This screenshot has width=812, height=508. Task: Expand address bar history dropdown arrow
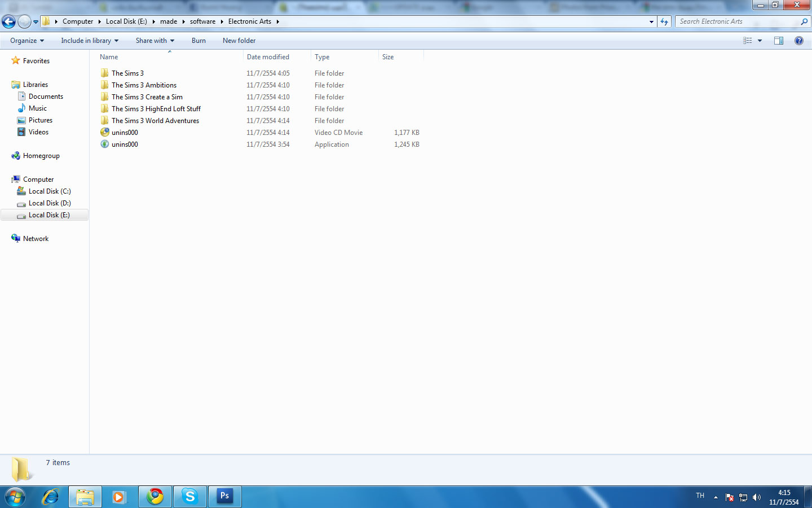pyautogui.click(x=651, y=22)
